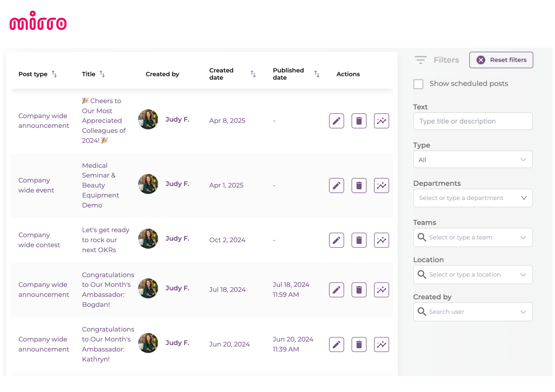Open the Location selector dropdown

pyautogui.click(x=473, y=275)
